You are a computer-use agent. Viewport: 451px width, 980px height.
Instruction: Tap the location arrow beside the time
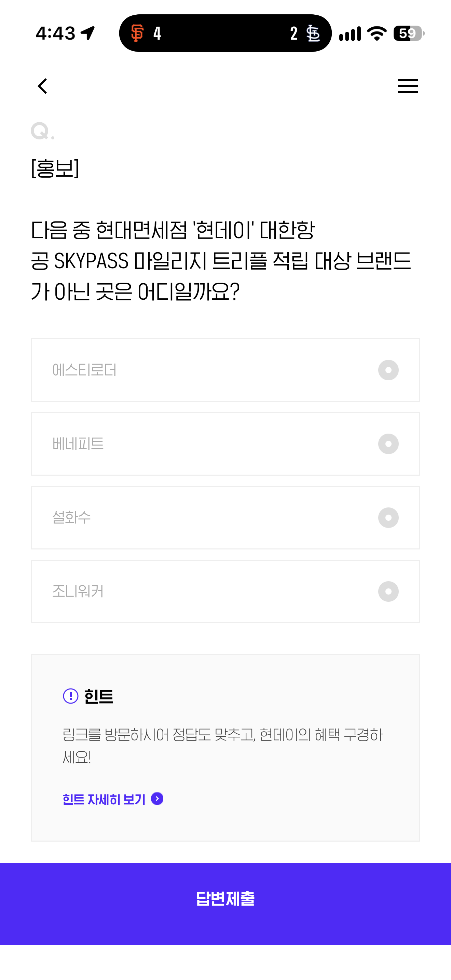[88, 33]
